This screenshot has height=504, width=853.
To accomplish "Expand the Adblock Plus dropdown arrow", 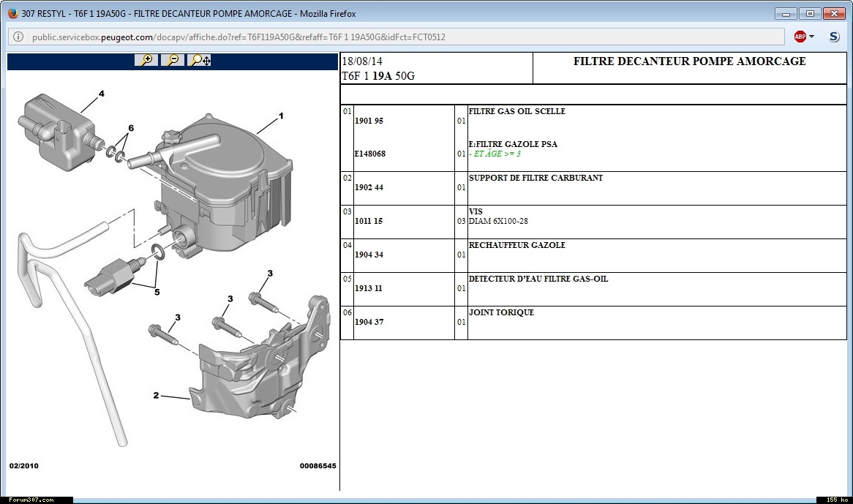I will pos(811,37).
